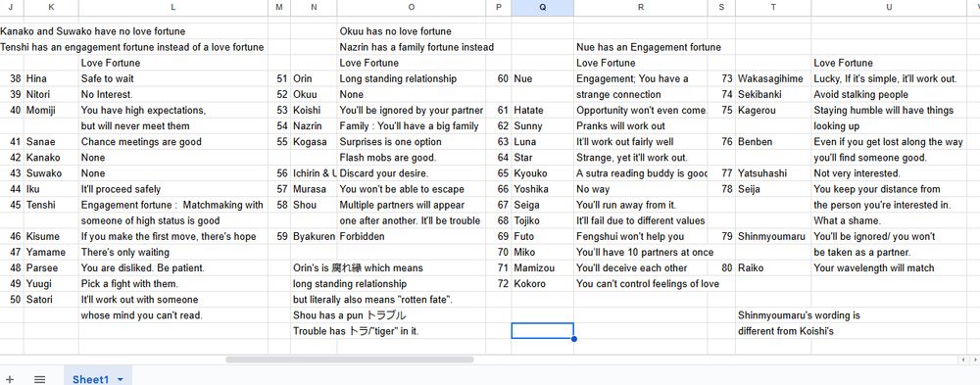The width and height of the screenshot is (980, 385).
Task: Select cell 'Long standing relationship' for Orin
Action: pos(412,78)
